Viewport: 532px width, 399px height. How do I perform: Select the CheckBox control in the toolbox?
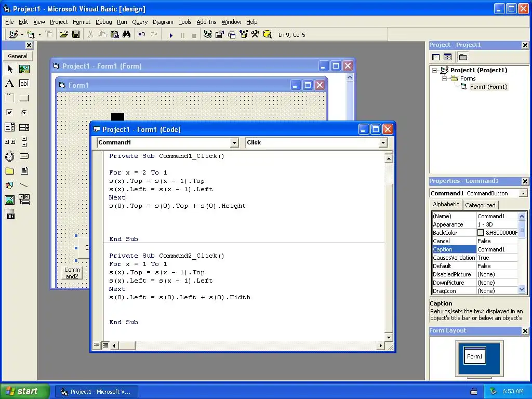pos(10,112)
